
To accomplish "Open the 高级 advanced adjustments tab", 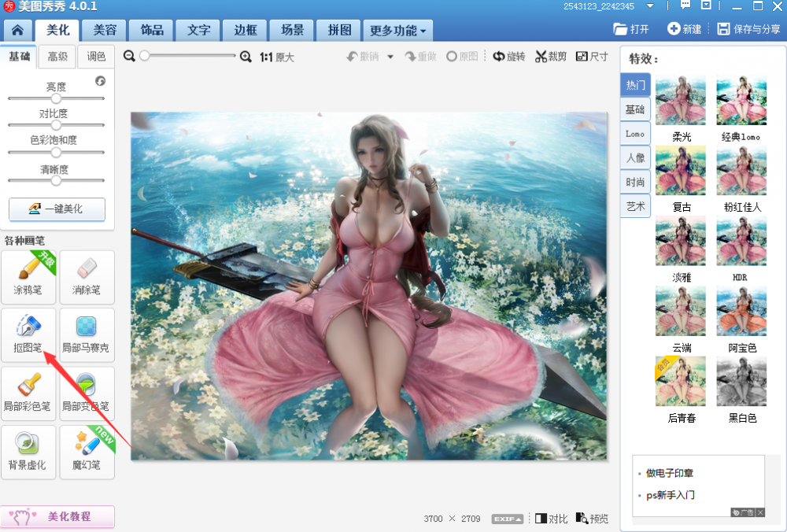I will tap(57, 56).
